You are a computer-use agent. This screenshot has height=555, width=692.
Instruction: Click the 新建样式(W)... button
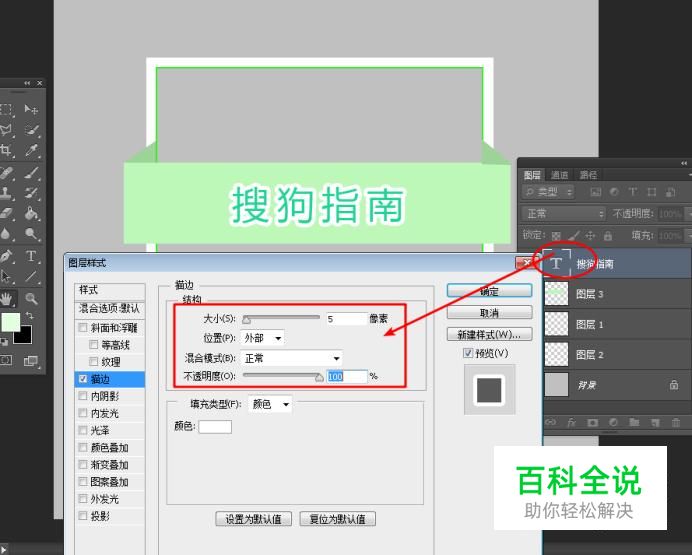click(489, 334)
